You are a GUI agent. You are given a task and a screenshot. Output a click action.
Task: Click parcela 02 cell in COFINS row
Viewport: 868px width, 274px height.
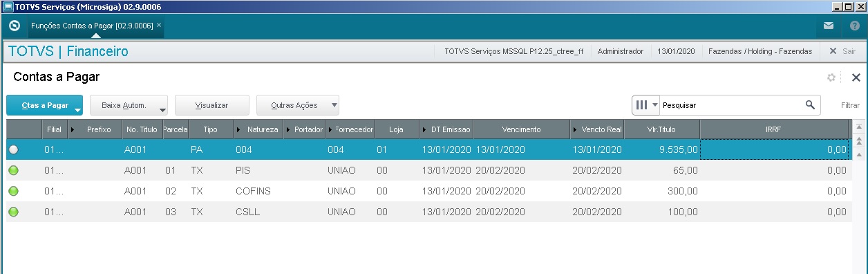pyautogui.click(x=175, y=191)
